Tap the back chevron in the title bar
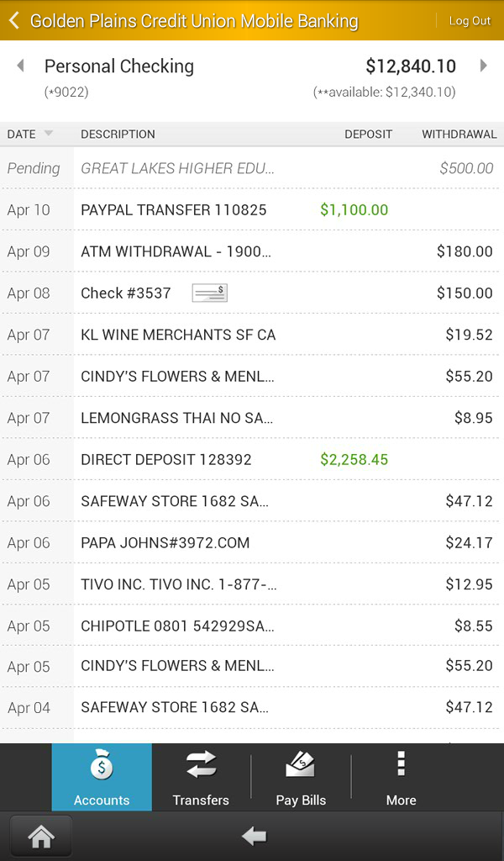 coord(14,19)
